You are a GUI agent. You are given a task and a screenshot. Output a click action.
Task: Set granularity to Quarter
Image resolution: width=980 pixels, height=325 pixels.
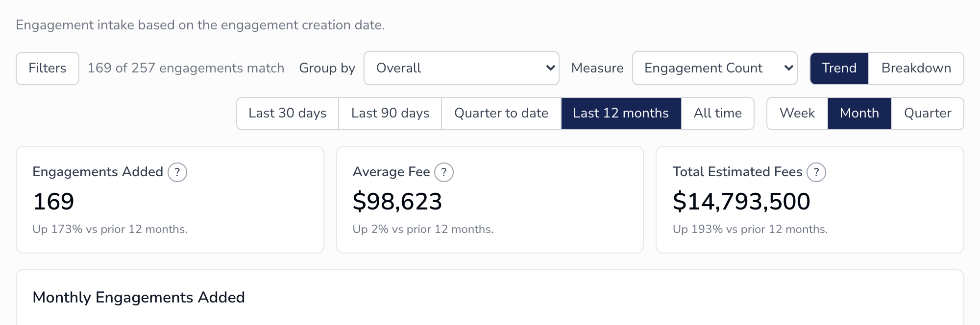pos(928,114)
